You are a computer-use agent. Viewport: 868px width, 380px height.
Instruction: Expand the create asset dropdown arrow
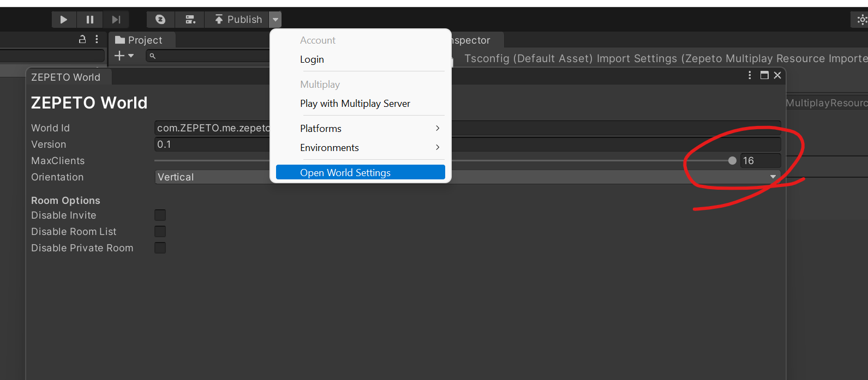(131, 56)
